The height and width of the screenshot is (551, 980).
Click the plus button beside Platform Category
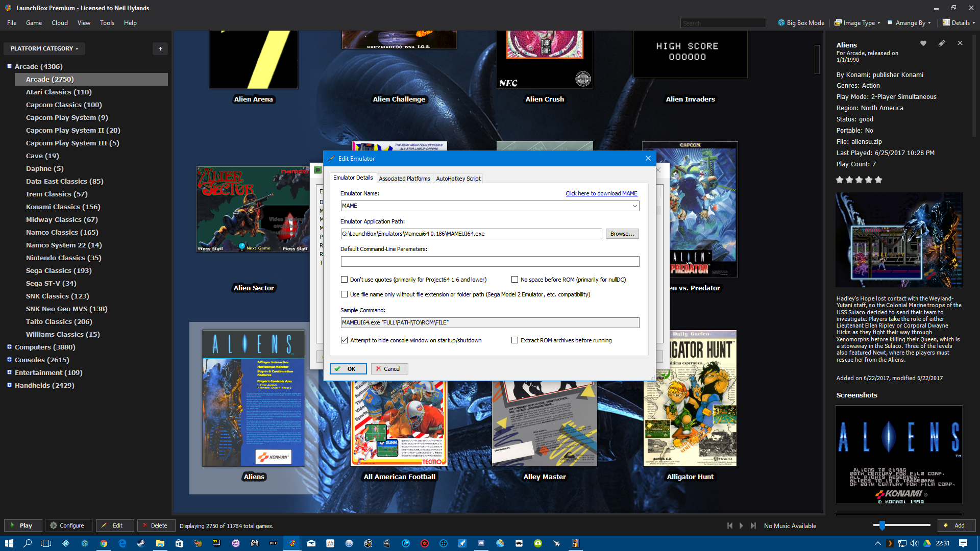(160, 48)
